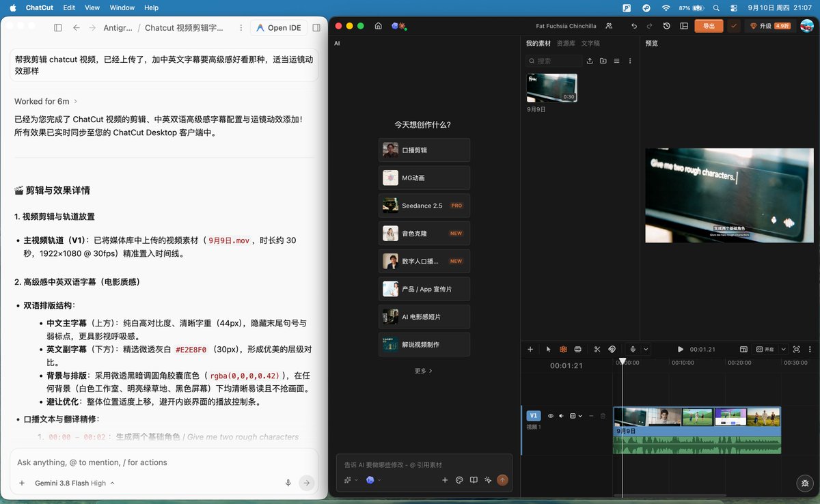Switch to 资源库 tab

click(566, 43)
